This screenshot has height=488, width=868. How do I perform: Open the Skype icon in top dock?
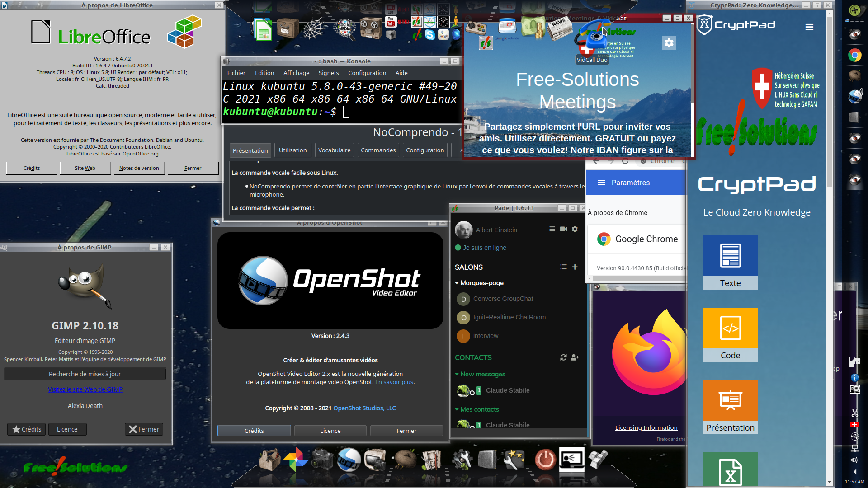429,34
